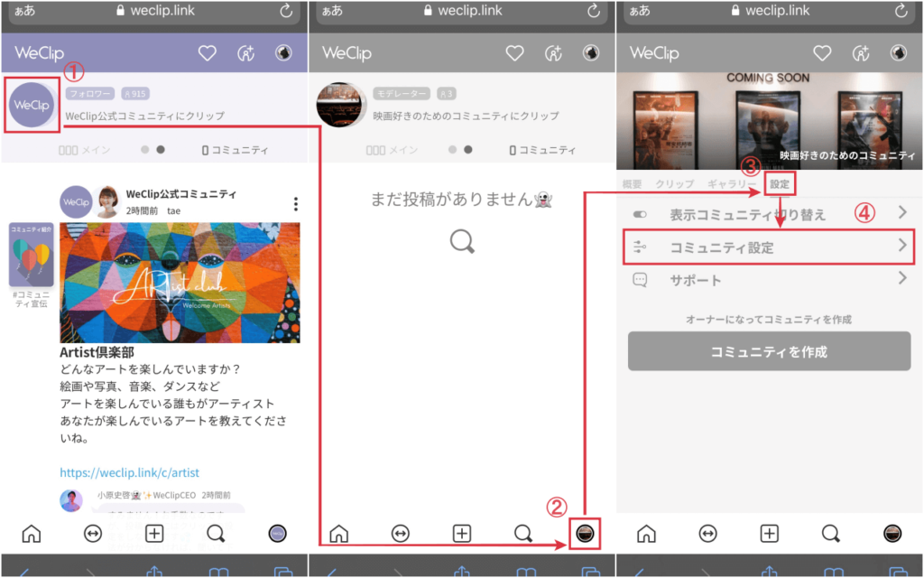Tap the WeClip logo in the left phone header

40,53
